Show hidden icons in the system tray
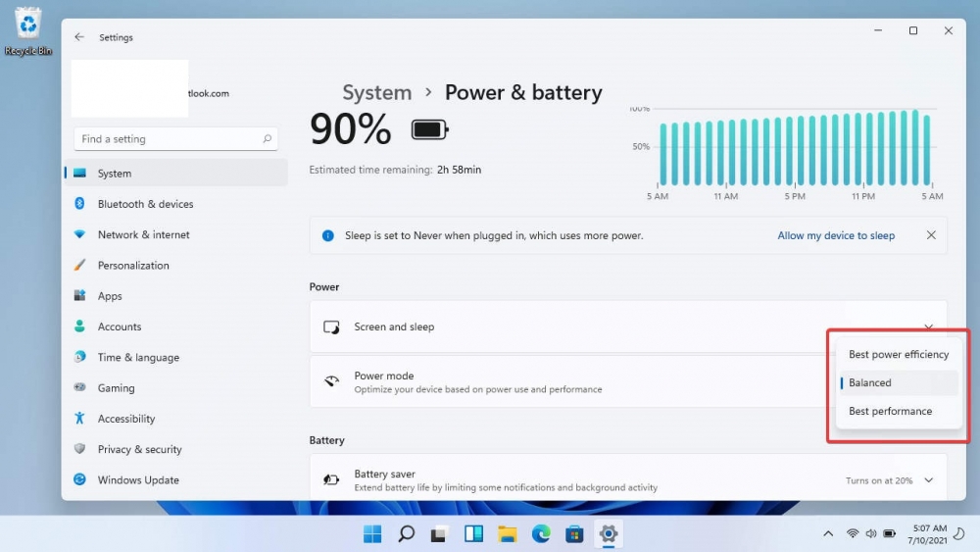980x552 pixels. (x=828, y=534)
